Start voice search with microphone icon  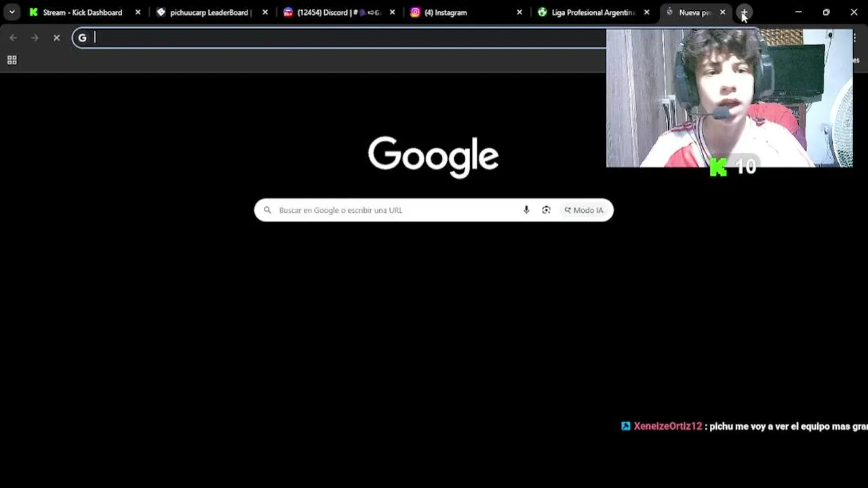(526, 210)
